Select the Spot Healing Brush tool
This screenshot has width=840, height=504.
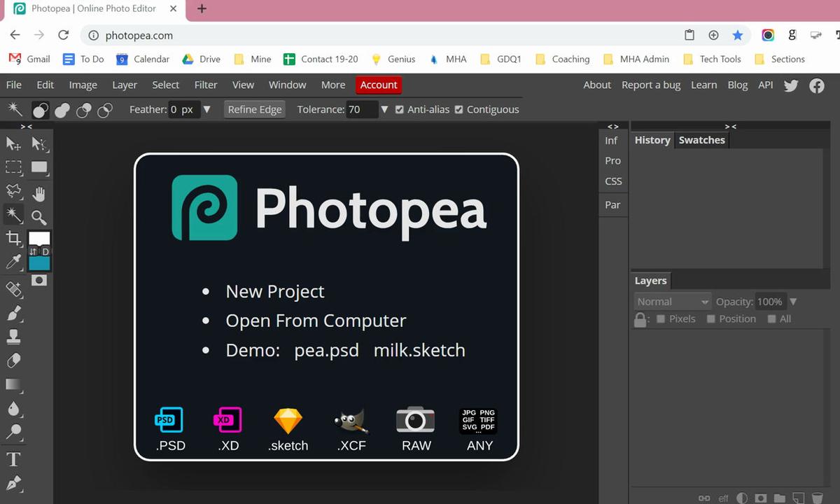13,289
